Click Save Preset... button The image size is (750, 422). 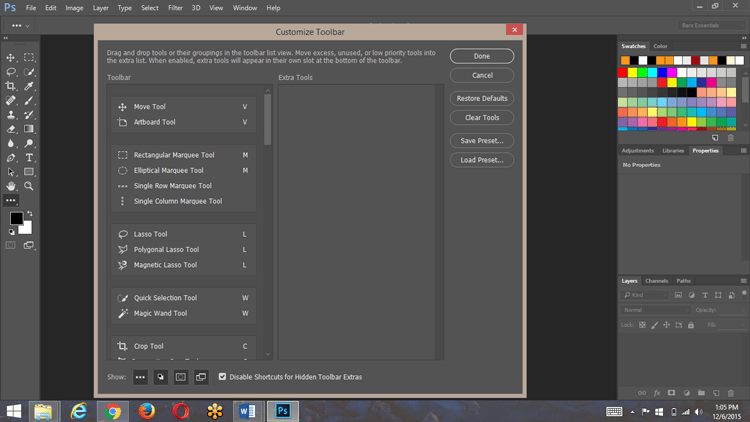(x=482, y=141)
